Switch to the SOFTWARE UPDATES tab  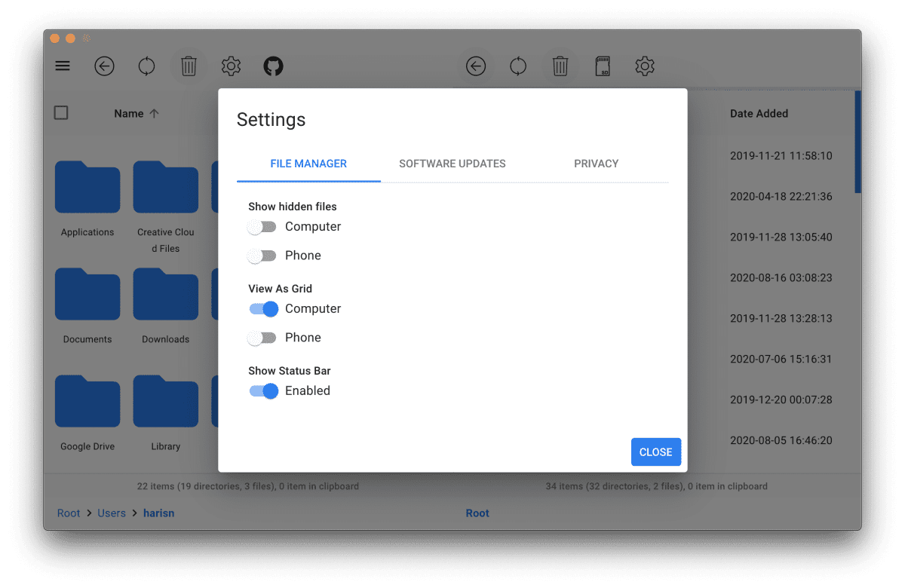coord(452,164)
